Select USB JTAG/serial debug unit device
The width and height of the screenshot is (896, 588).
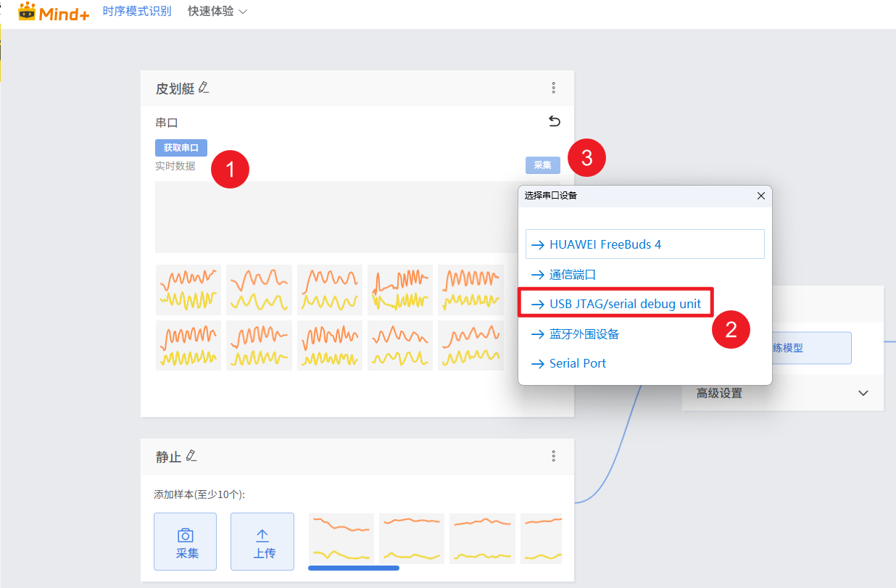click(615, 304)
